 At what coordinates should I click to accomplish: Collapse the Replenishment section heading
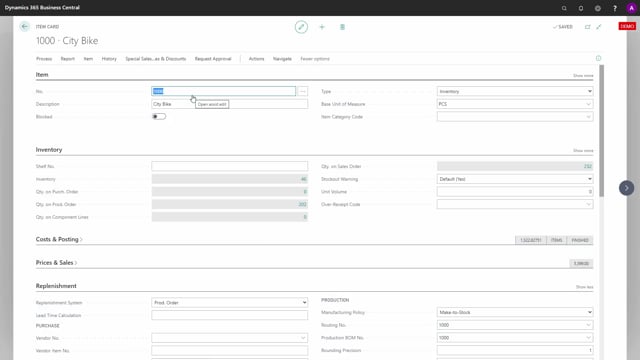point(56,286)
